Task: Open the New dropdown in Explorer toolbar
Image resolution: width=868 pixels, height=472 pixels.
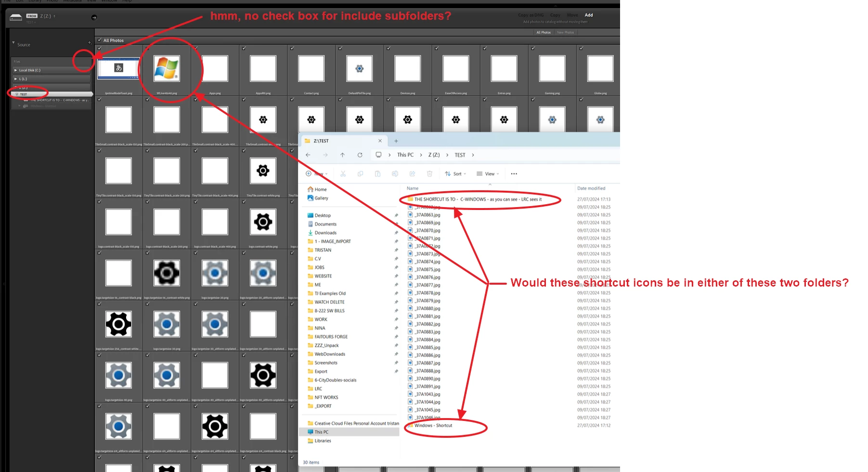Action: tap(316, 174)
